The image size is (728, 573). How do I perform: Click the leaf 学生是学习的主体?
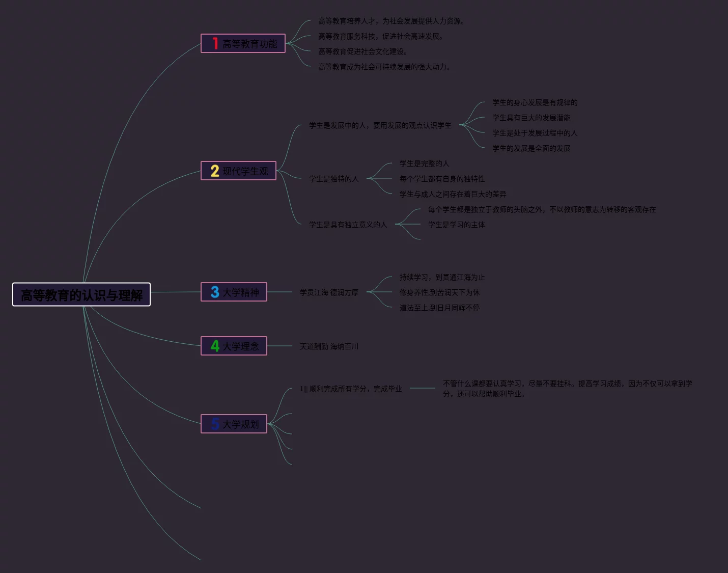point(456,225)
